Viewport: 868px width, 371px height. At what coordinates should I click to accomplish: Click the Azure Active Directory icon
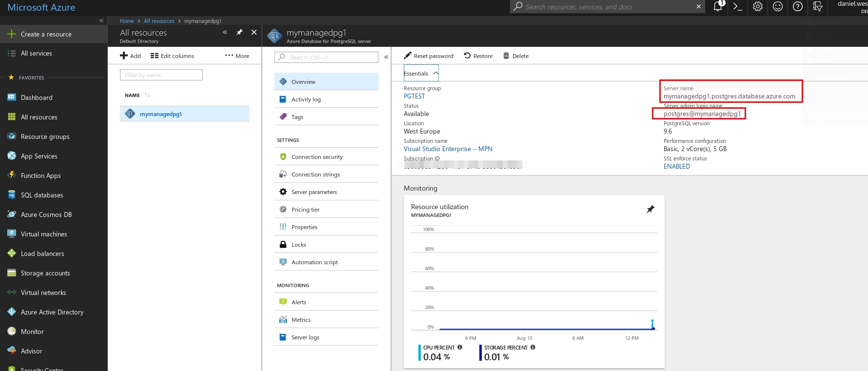(x=12, y=312)
